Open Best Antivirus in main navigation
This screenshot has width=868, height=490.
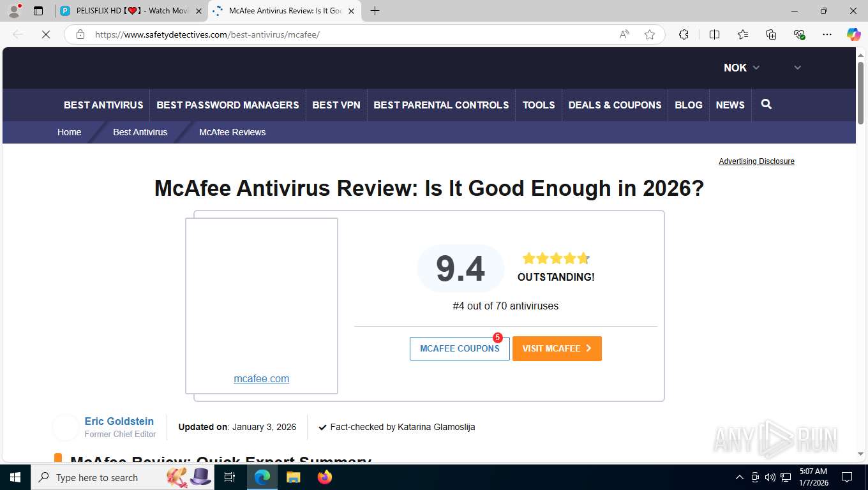pyautogui.click(x=103, y=105)
